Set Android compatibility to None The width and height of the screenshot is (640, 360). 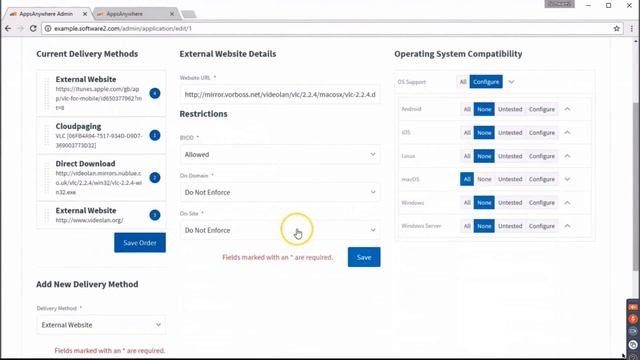click(484, 109)
